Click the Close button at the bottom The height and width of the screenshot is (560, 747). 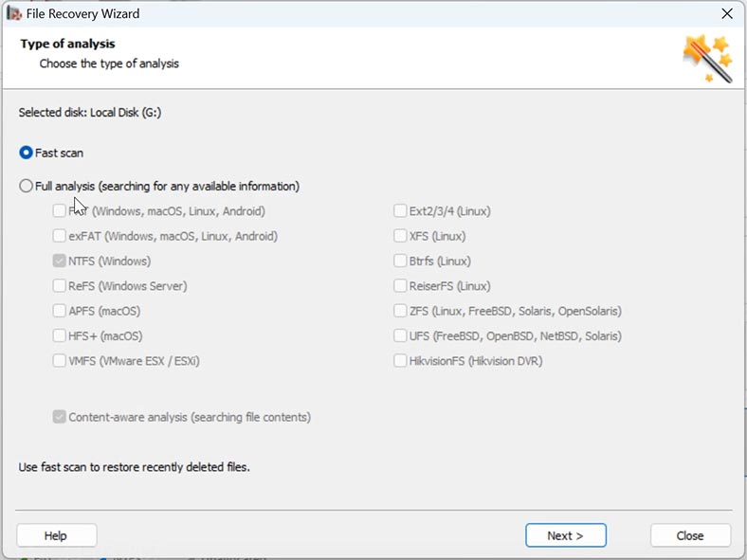[x=690, y=535]
